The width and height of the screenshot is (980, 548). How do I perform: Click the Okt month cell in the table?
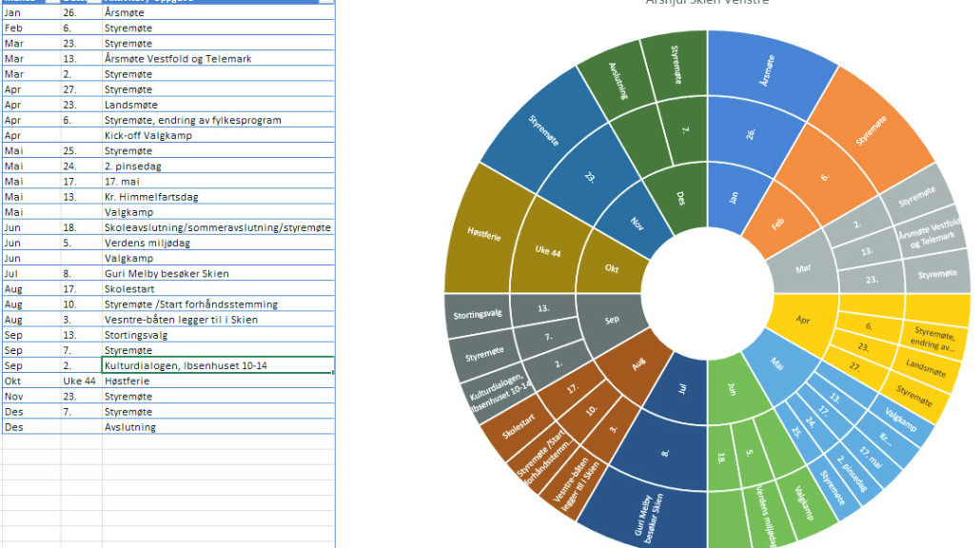31,382
